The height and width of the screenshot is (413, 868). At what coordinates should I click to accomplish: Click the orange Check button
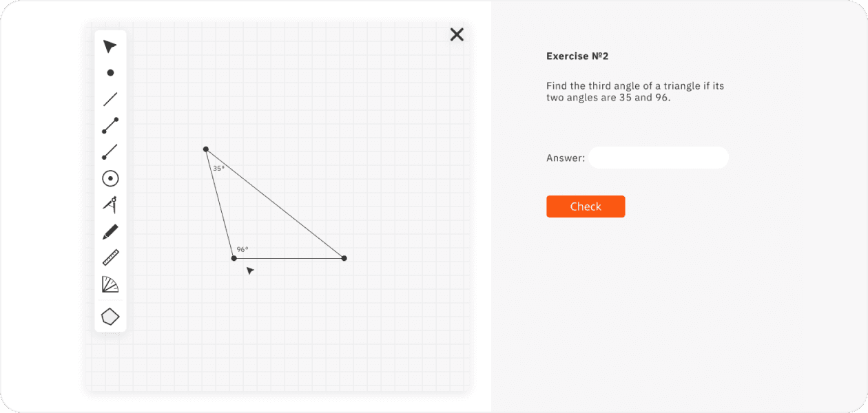586,206
